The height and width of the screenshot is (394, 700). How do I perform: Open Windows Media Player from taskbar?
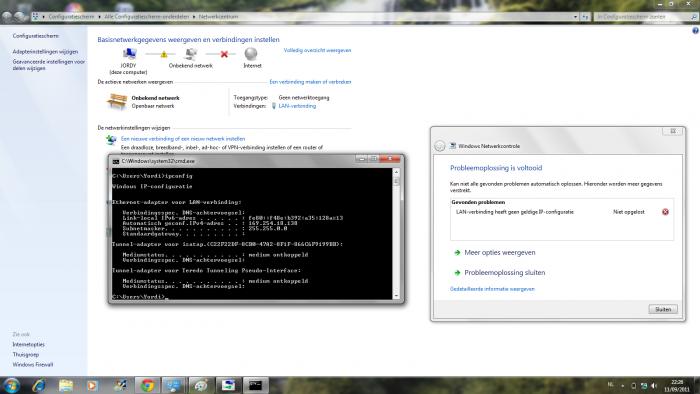point(92,385)
